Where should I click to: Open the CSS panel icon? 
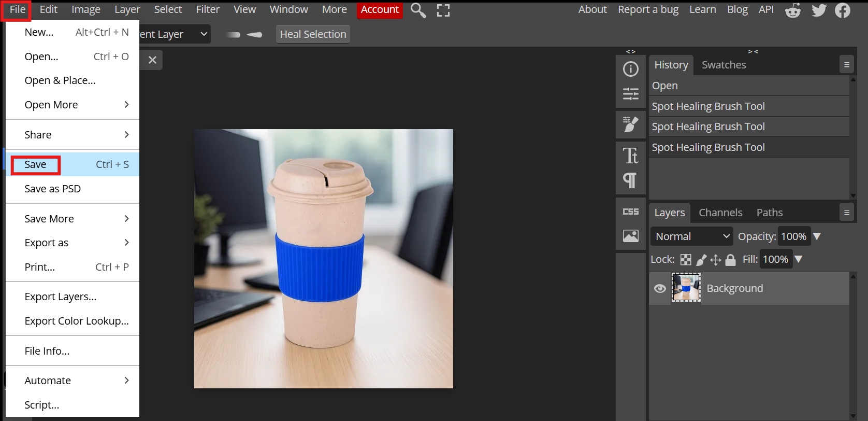pyautogui.click(x=631, y=212)
